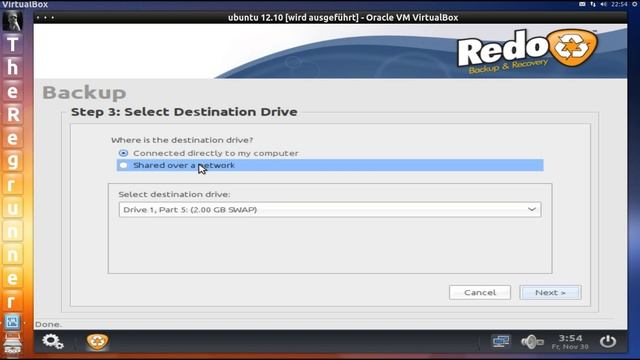
Task: Select 'Connected directly to my computer' radio
Action: click(x=123, y=153)
